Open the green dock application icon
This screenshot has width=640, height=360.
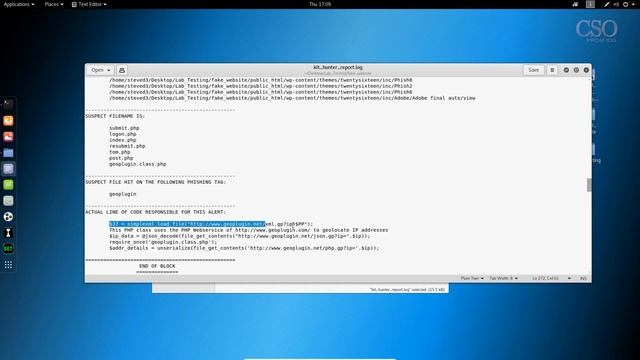8,184
